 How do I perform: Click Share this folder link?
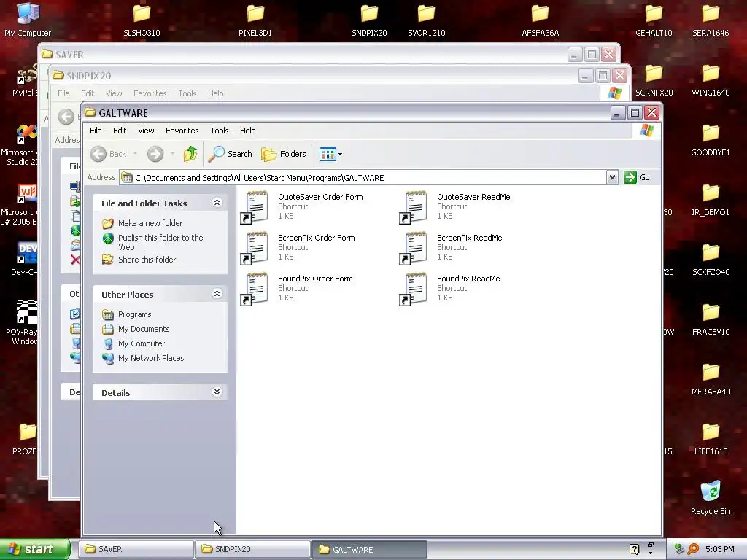(147, 260)
